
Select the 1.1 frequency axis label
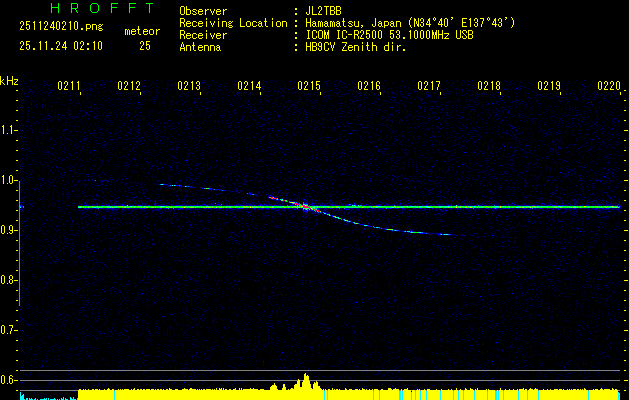point(9,130)
